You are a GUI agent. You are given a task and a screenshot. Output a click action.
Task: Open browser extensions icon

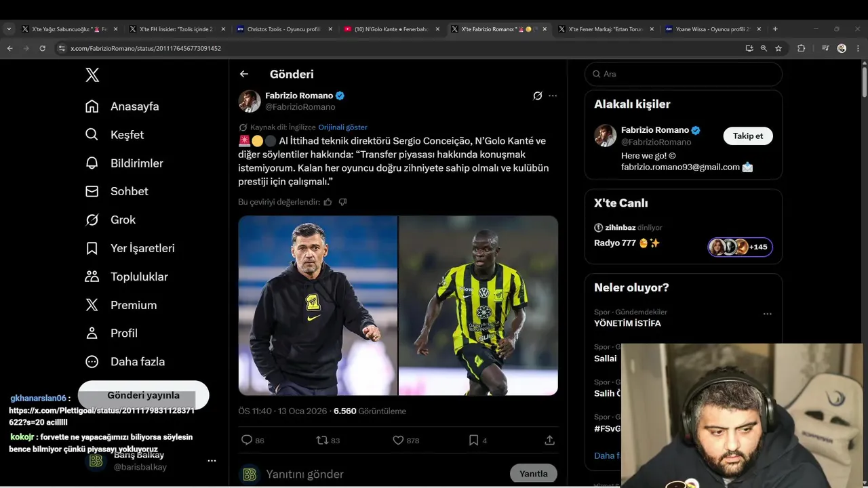tap(801, 48)
